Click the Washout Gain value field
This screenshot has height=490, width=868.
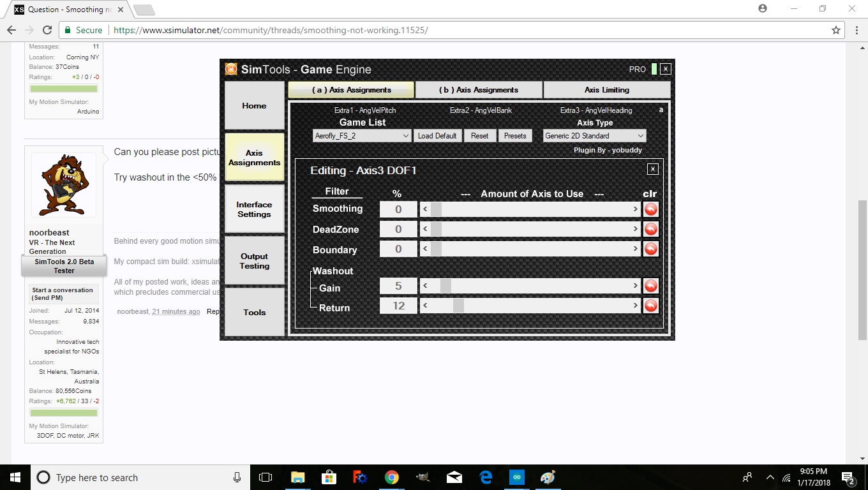click(x=398, y=286)
